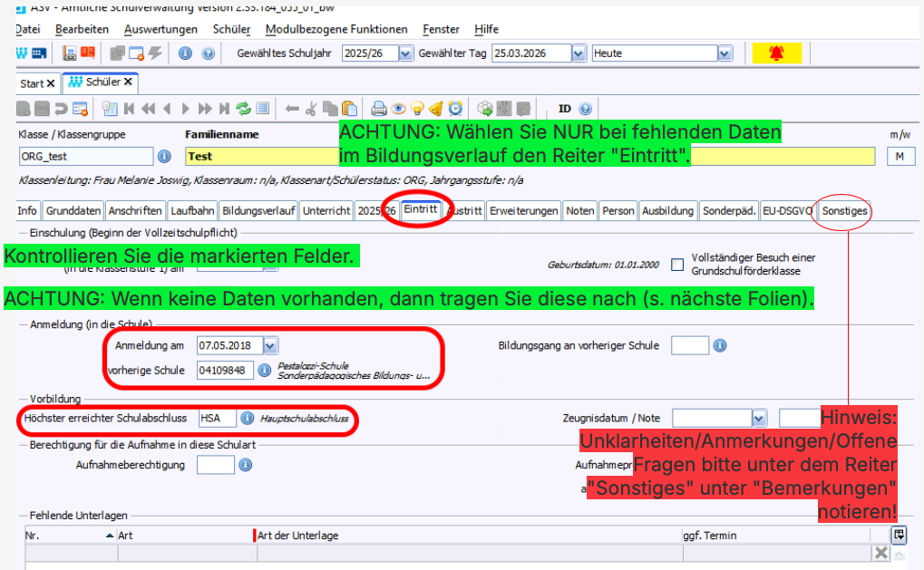This screenshot has width=924, height=570.
Task: Go to previous record with single left arrow
Action: pyautogui.click(x=167, y=109)
